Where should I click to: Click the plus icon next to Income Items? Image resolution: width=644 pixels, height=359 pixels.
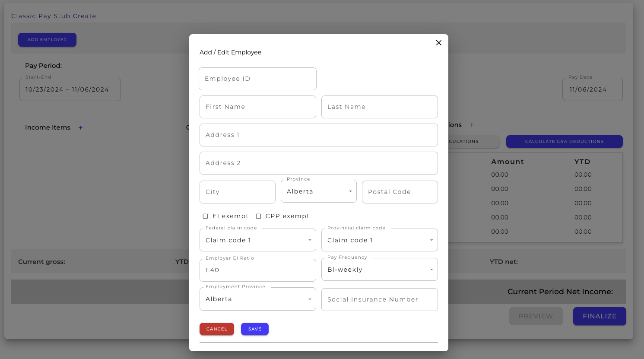80,127
